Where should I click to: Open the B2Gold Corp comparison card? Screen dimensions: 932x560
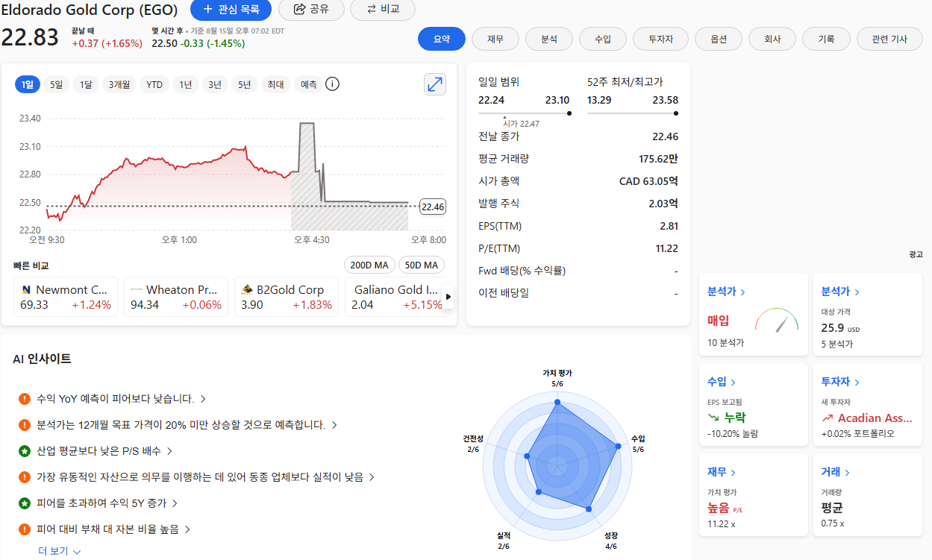pyautogui.click(x=287, y=297)
